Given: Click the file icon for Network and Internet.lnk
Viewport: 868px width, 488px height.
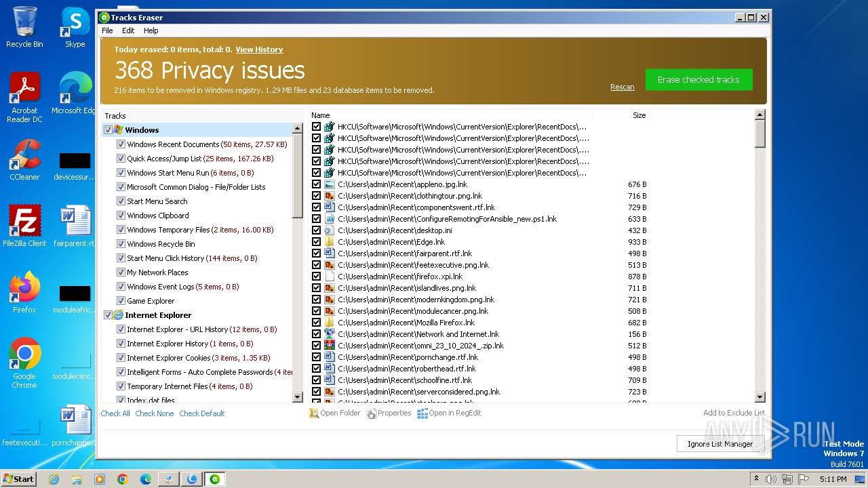Looking at the screenshot, I should click(x=330, y=334).
